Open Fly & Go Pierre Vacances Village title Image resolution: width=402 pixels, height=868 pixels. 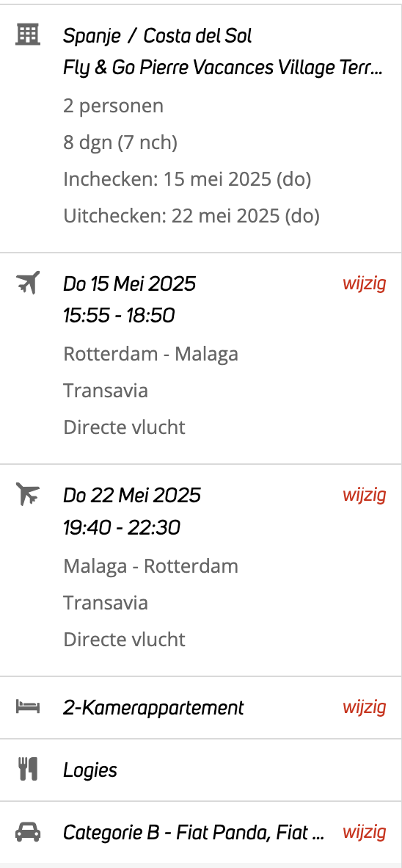[223, 68]
